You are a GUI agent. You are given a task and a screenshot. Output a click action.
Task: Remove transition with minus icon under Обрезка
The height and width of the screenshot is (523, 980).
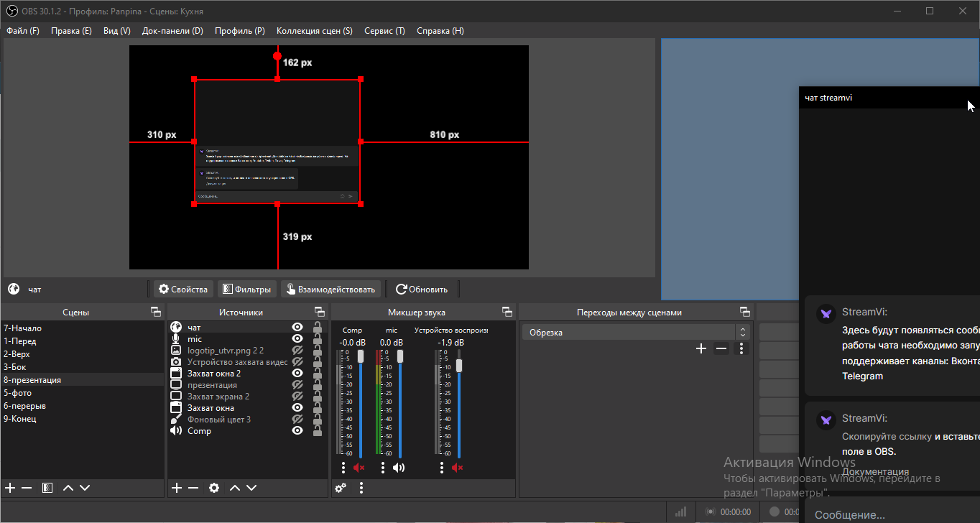(x=721, y=348)
